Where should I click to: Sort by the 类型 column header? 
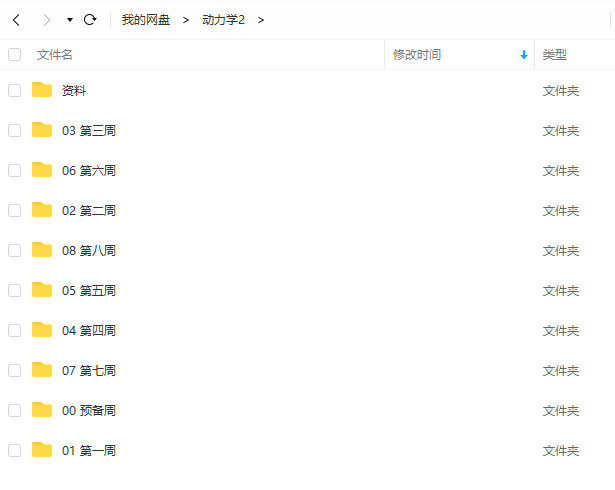555,55
